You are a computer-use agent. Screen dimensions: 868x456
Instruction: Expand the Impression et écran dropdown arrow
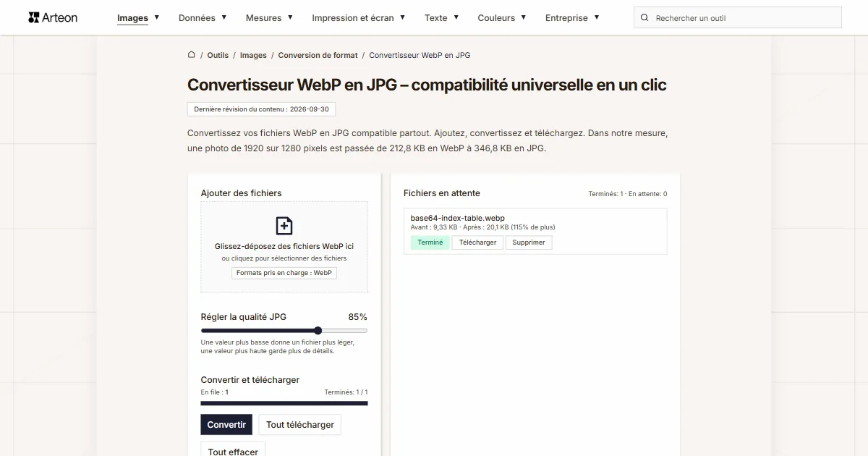(x=403, y=17)
